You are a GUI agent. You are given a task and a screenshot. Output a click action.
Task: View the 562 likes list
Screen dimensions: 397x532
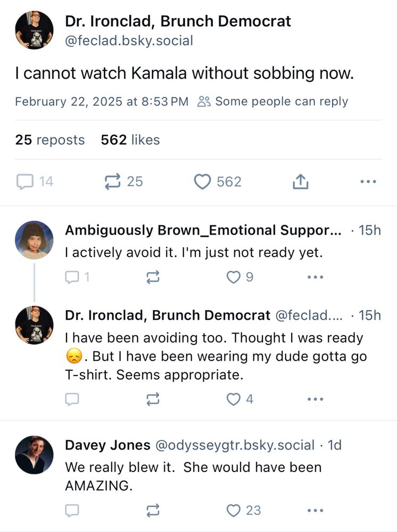[130, 140]
